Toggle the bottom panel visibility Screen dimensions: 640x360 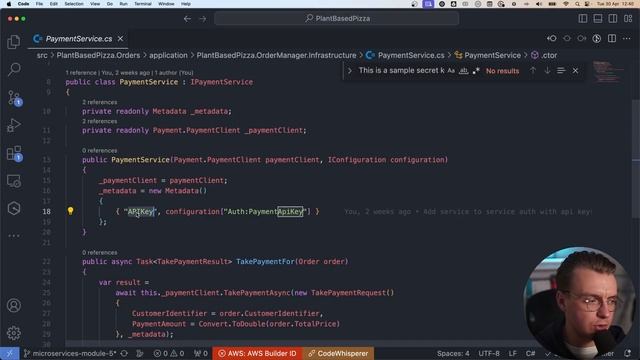pyautogui.click(x=598, y=18)
